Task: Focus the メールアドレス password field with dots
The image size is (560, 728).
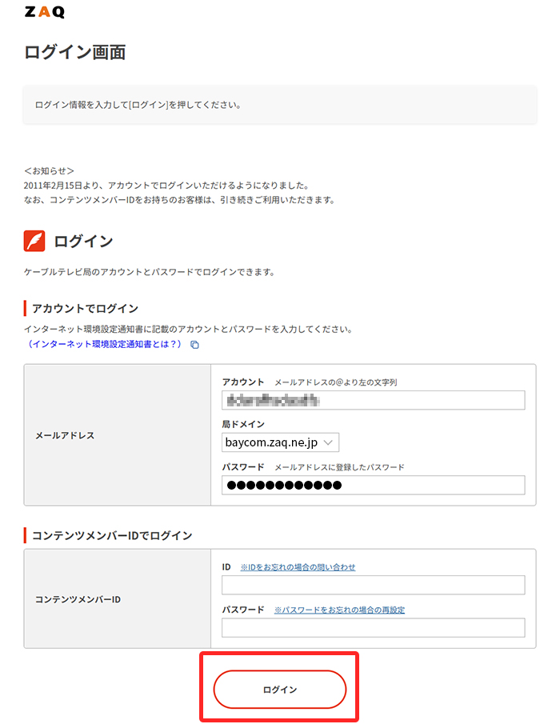Action: pos(374,485)
